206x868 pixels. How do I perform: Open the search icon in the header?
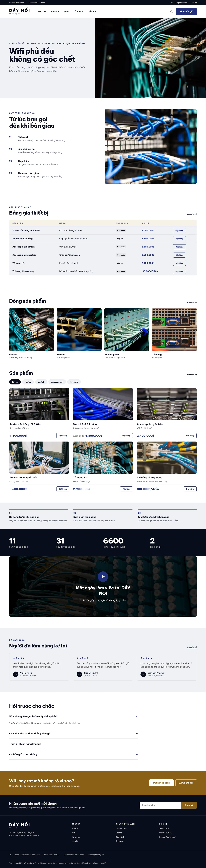tap(172, 12)
